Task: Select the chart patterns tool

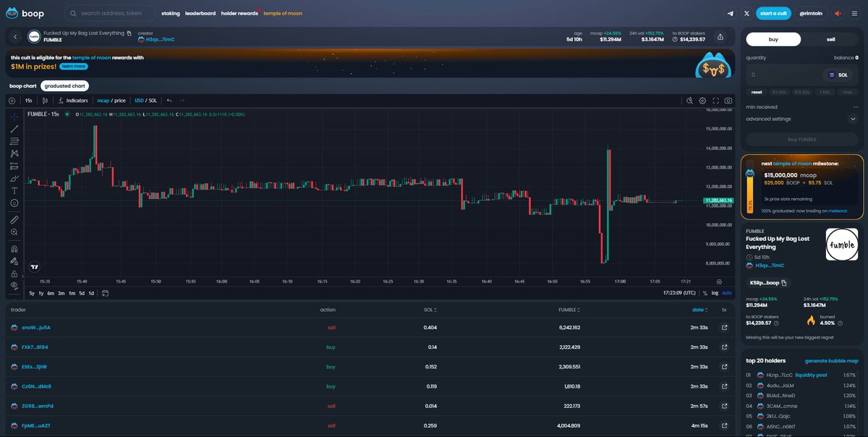Action: [x=14, y=153]
